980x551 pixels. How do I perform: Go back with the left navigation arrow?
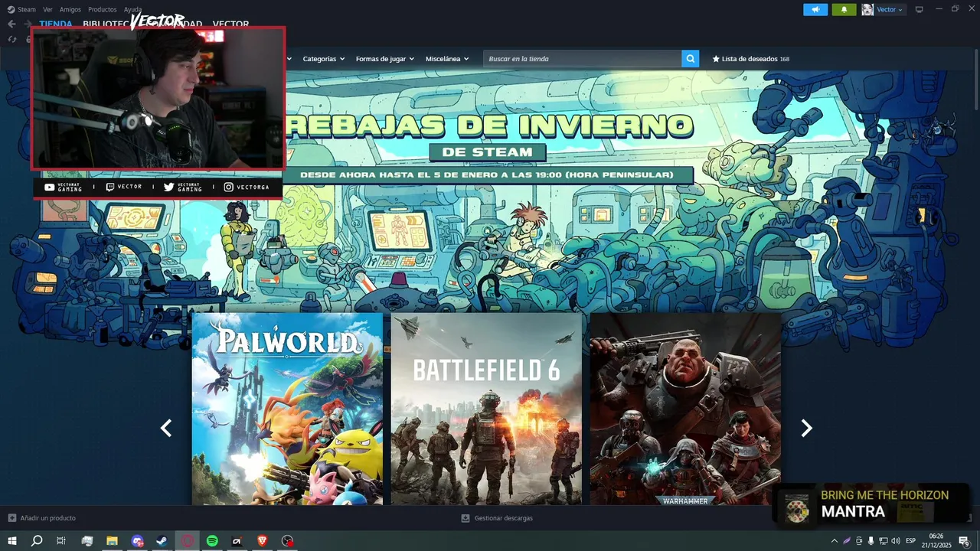click(x=11, y=24)
